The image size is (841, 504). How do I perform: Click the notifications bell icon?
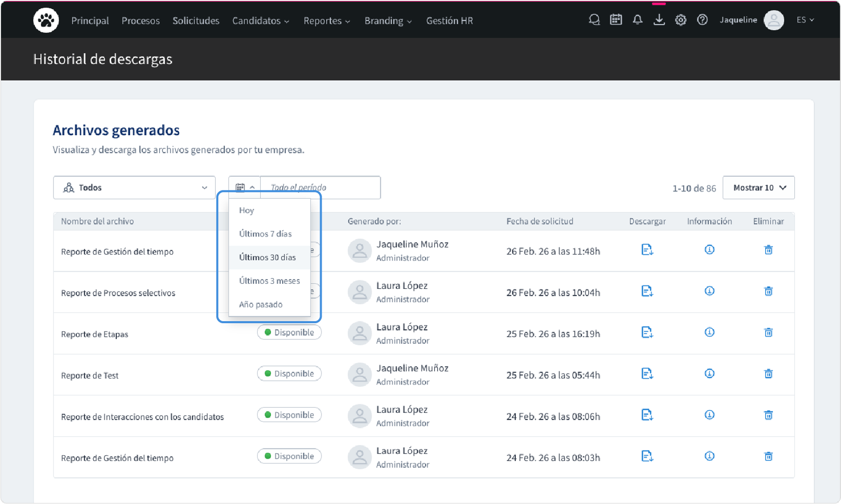637,20
